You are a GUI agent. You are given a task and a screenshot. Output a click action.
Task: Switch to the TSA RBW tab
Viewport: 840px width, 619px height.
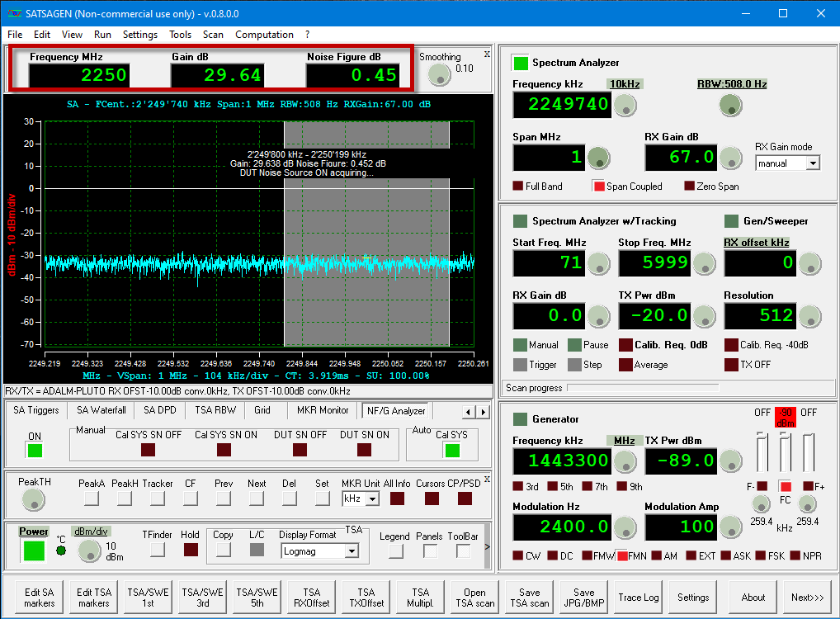click(215, 410)
